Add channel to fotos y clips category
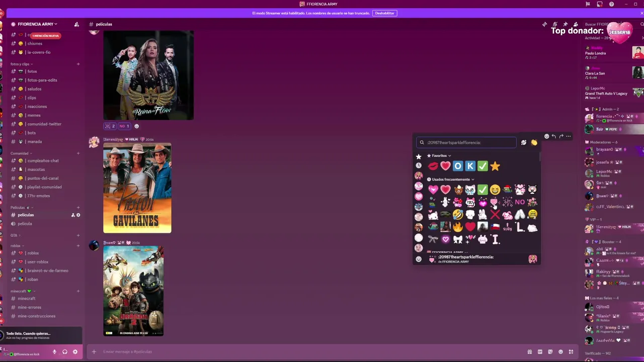 78,64
